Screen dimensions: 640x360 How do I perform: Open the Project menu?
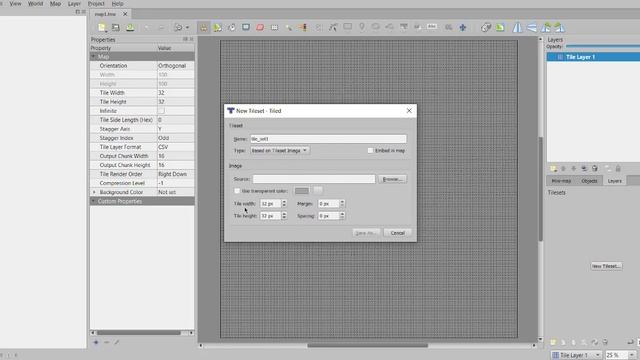tap(96, 4)
